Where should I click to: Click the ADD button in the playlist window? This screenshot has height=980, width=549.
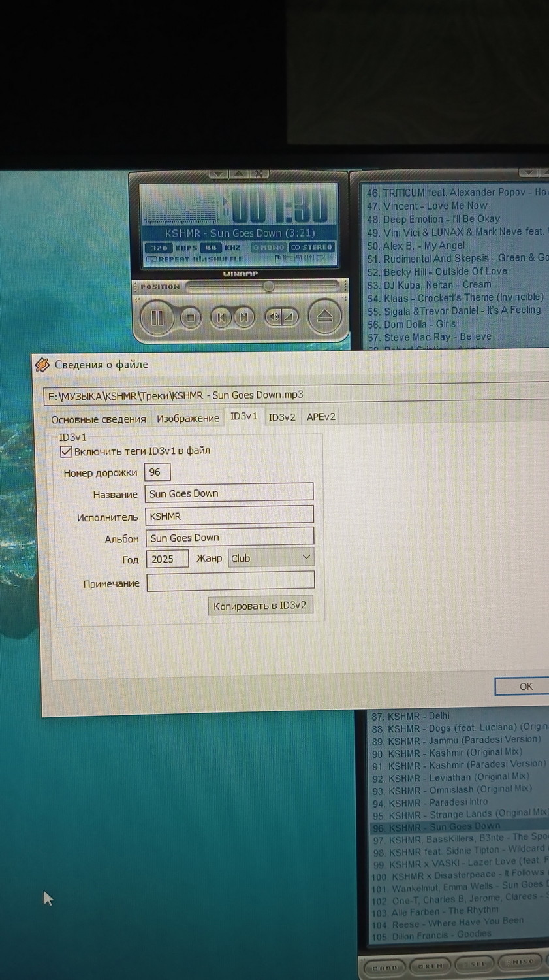point(384,967)
